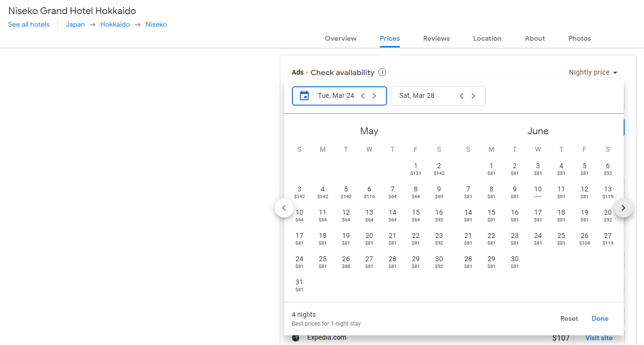This screenshot has width=644, height=345.
Task: Reset the selected dates
Action: tap(569, 319)
